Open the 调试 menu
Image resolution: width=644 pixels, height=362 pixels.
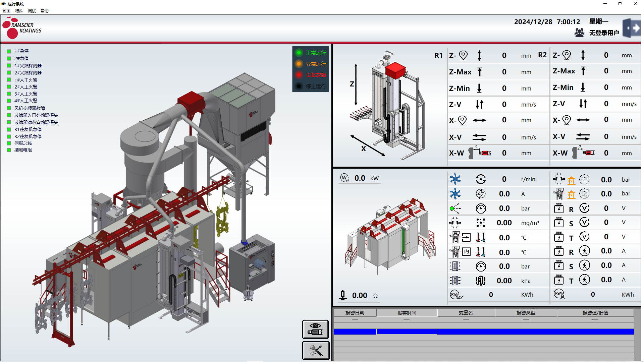pos(32,11)
